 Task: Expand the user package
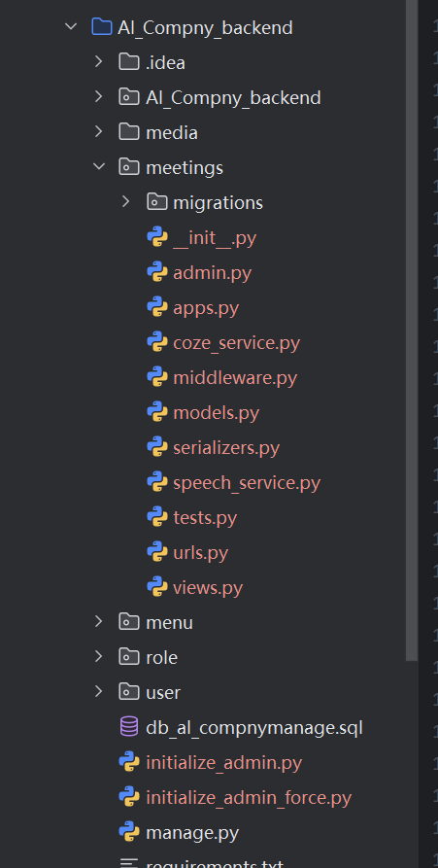[98, 691]
